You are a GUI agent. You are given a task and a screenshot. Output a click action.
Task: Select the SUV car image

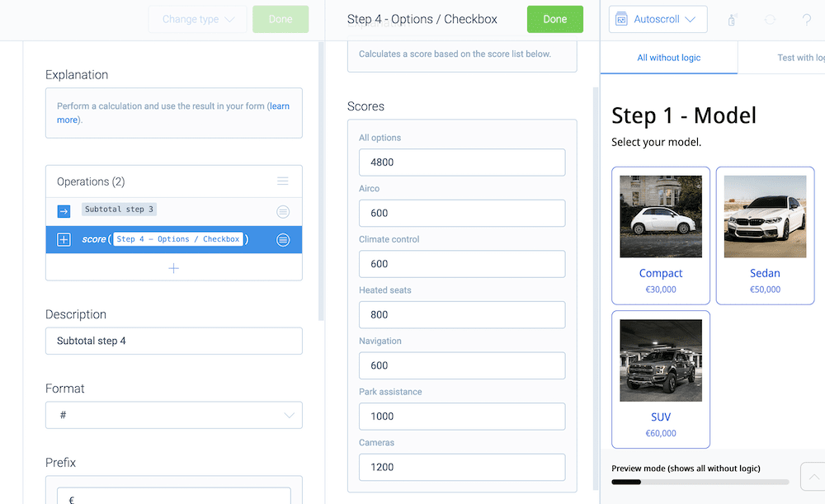pos(661,360)
